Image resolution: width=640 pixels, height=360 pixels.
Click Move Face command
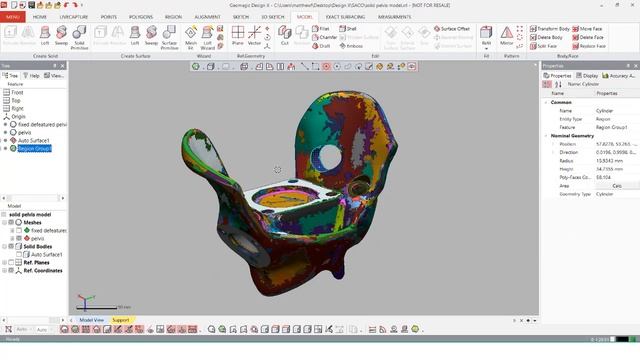click(587, 29)
